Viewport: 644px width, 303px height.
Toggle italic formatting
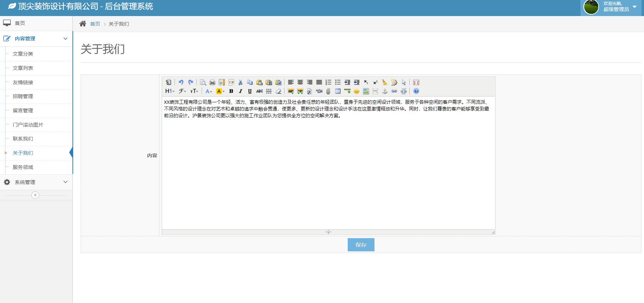click(241, 91)
